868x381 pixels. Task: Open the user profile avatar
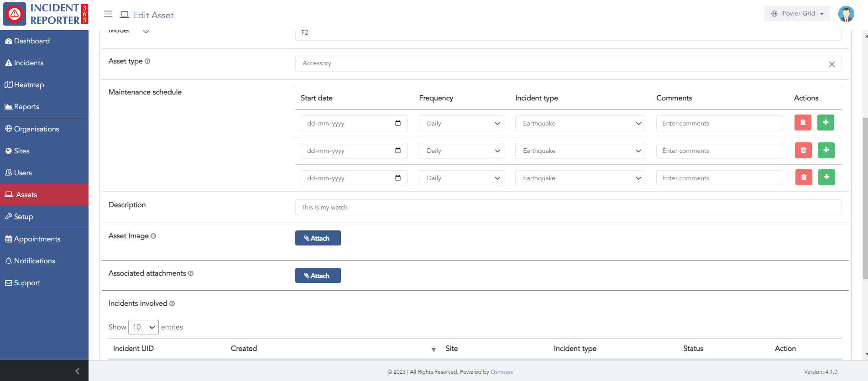[x=846, y=14]
